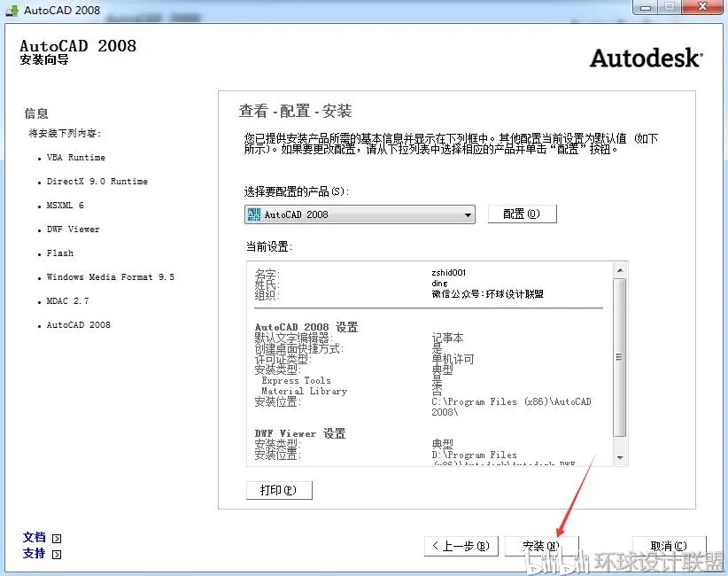Click the "安装向导" subtitle
The image size is (728, 576).
(44, 60)
